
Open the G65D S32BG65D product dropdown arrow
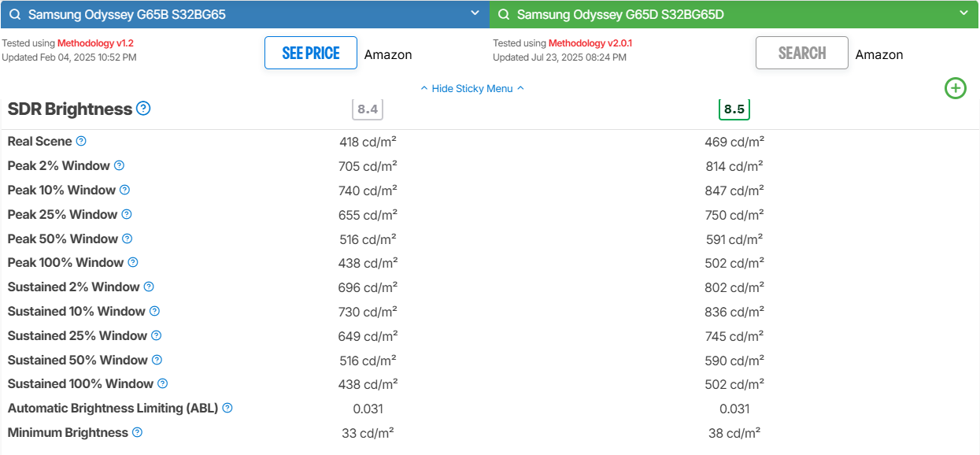[x=964, y=13]
